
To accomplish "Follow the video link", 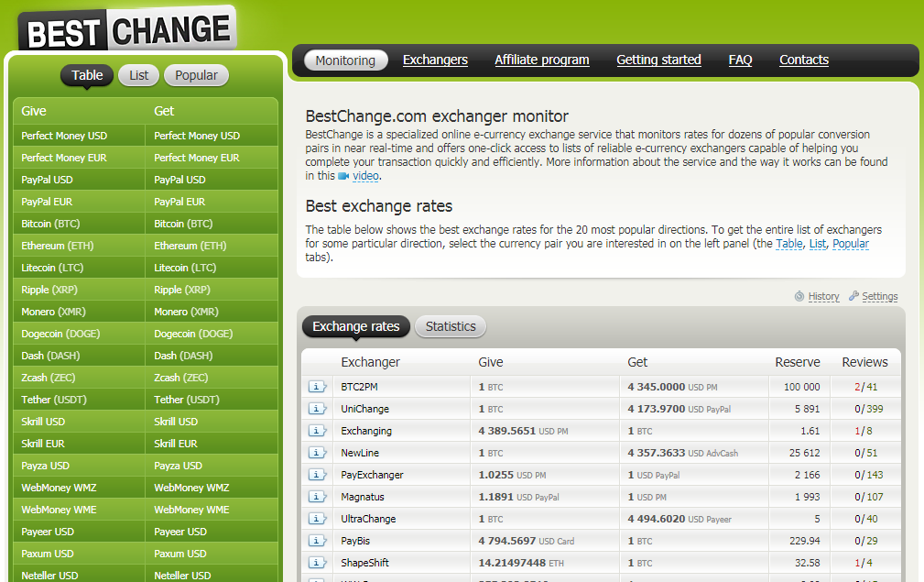I will coord(365,176).
